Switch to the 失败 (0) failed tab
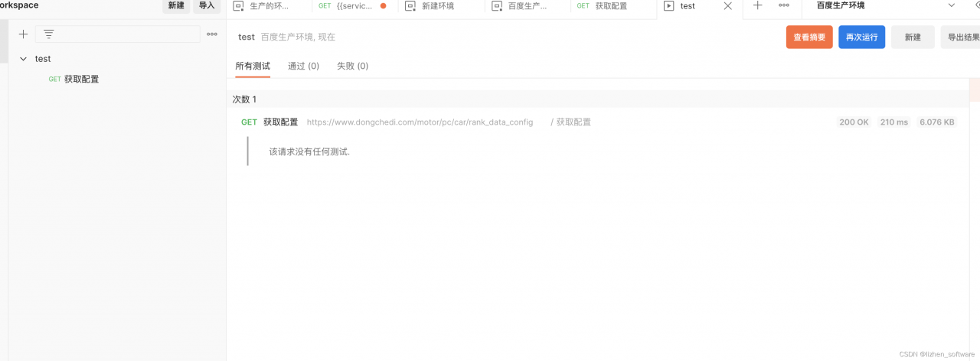Screen dimensions: 980x361 pyautogui.click(x=352, y=67)
